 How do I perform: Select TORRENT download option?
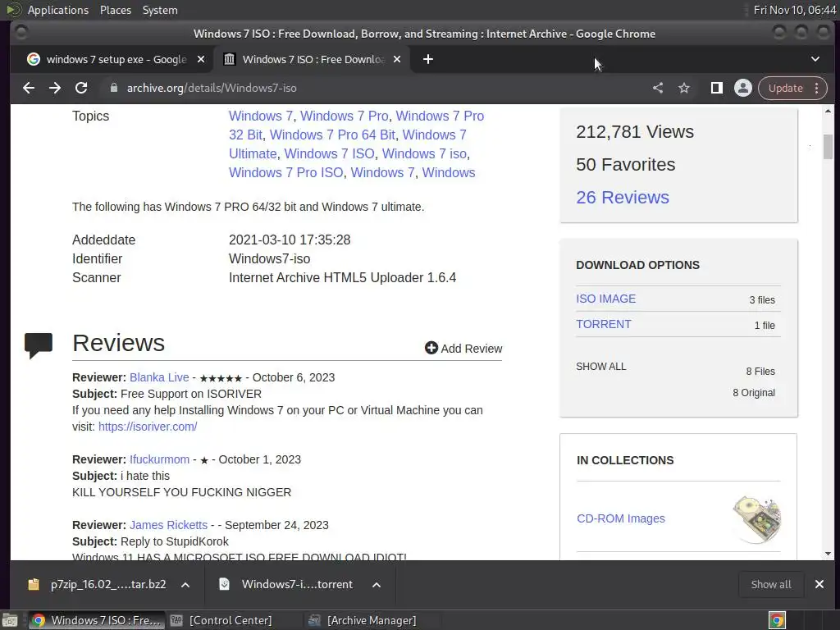coord(603,324)
